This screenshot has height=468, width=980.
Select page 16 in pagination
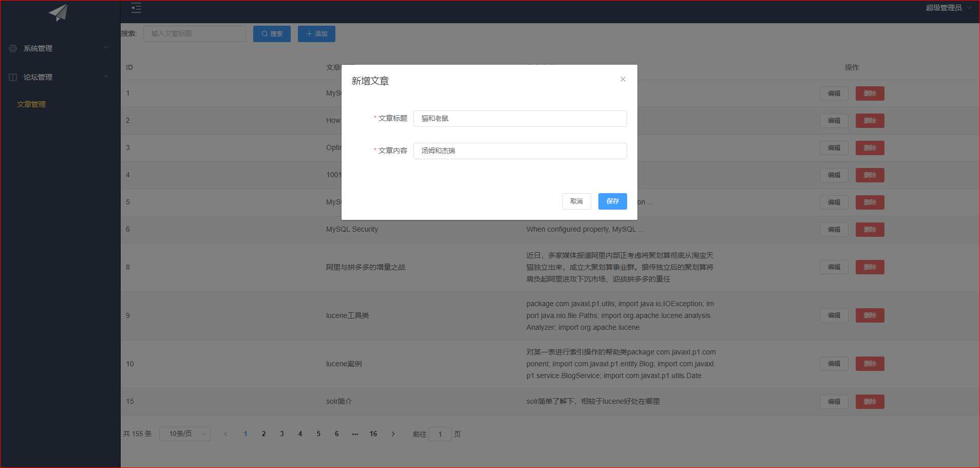click(x=373, y=434)
